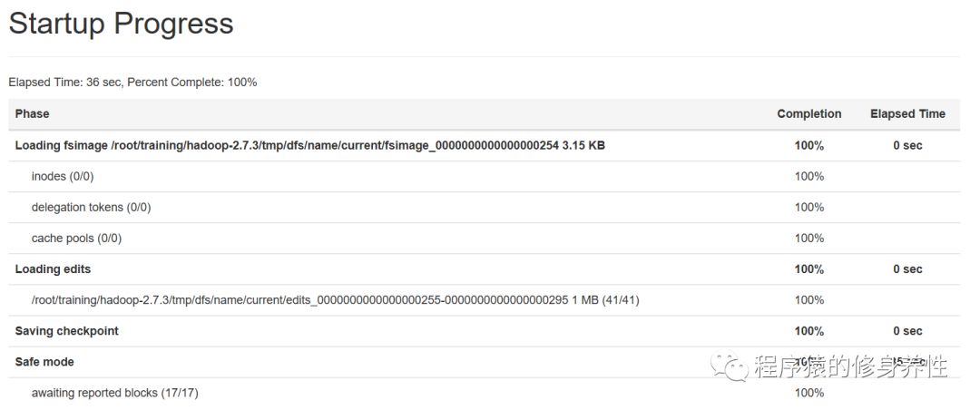
Task: Click the Saving checkpoint phase row
Action: 485,331
